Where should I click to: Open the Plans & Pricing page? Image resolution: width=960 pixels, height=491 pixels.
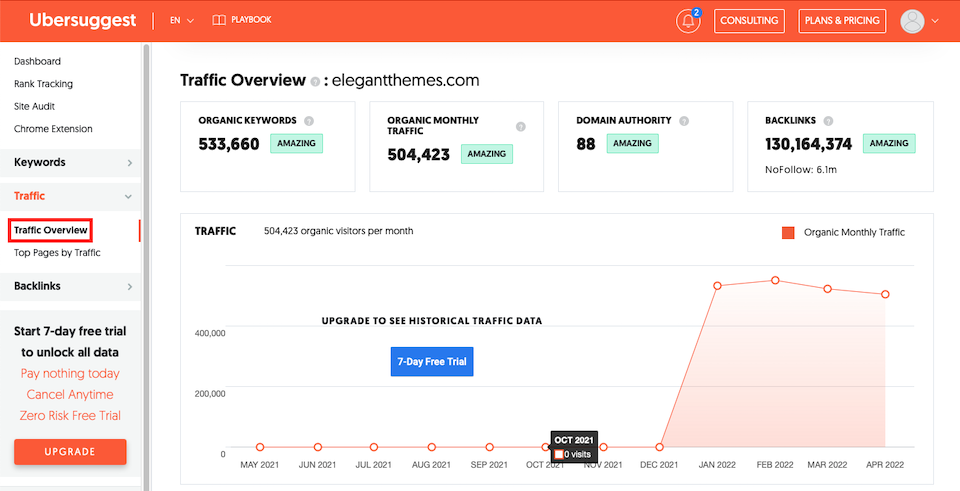point(842,21)
